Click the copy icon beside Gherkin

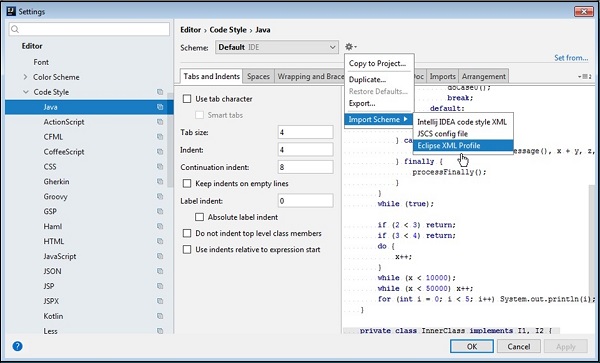click(160, 182)
